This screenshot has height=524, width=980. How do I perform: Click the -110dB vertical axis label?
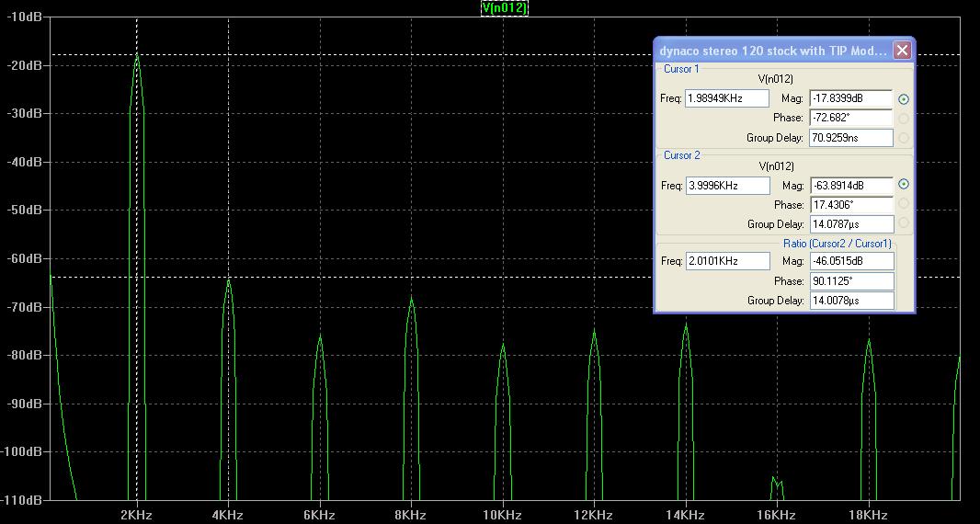coord(22,499)
